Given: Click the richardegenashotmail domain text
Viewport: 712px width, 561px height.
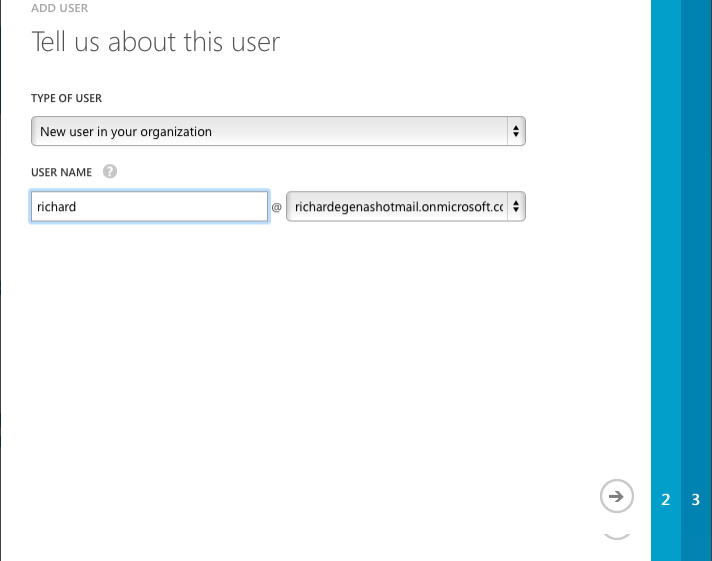Looking at the screenshot, I should pyautogui.click(x=397, y=207).
